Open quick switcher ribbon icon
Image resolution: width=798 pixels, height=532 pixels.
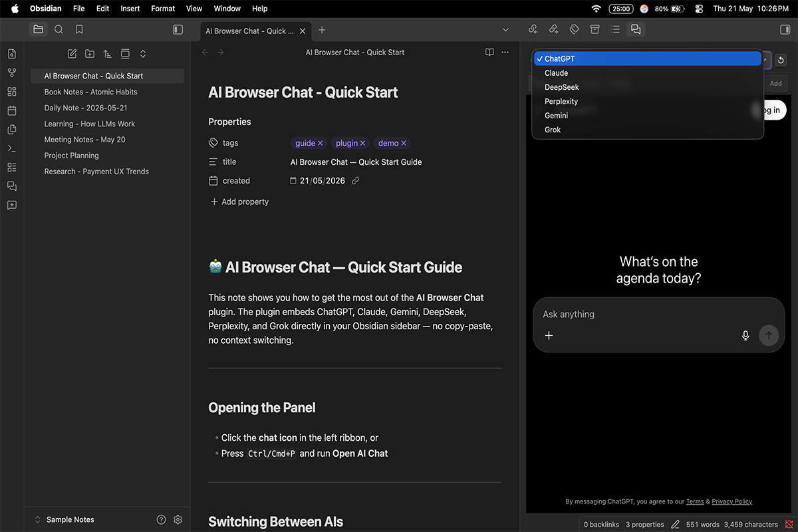click(12, 54)
